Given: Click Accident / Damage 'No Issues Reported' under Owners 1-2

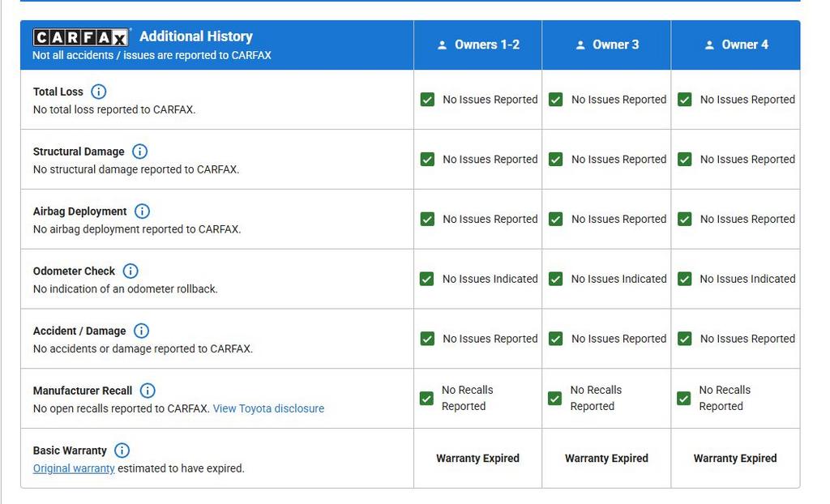Looking at the screenshot, I should 490,339.
